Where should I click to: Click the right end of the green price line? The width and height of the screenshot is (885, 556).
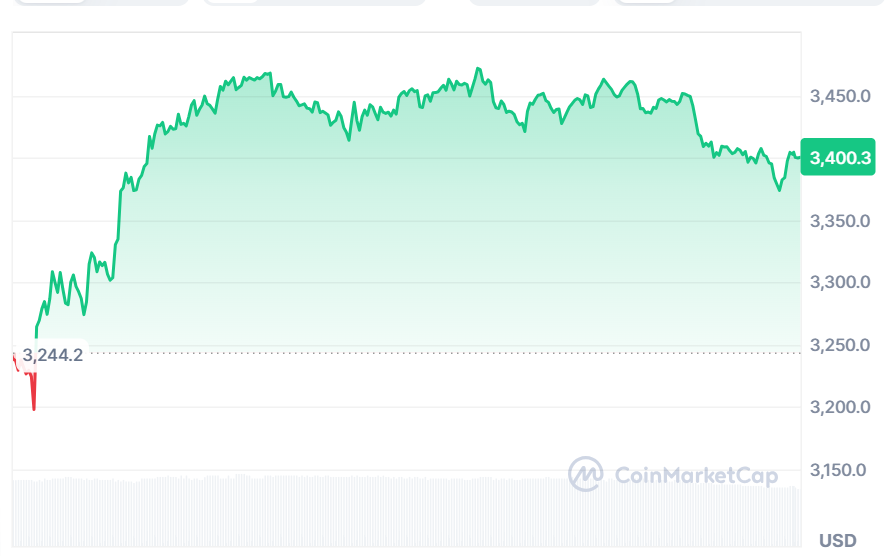coord(798,155)
